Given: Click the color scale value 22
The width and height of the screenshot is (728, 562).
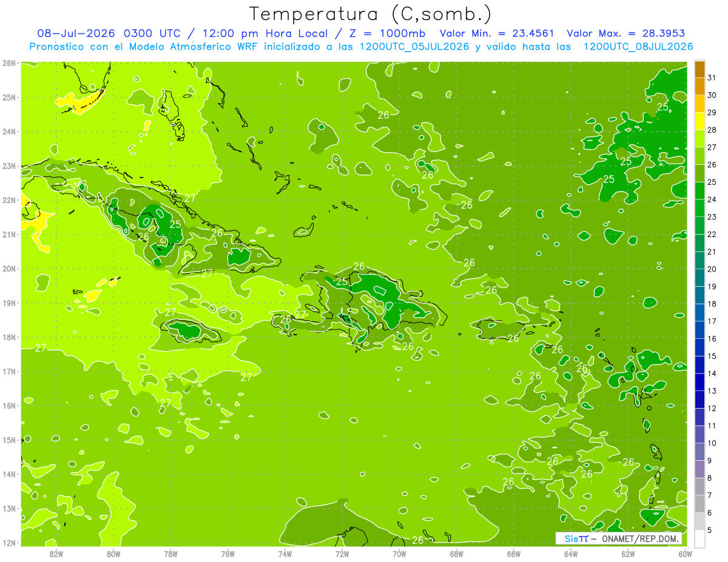Looking at the screenshot, I should (713, 235).
